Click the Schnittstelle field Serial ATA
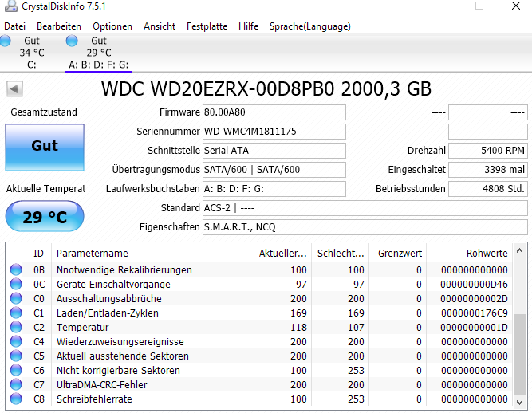532x413 pixels. [x=274, y=151]
